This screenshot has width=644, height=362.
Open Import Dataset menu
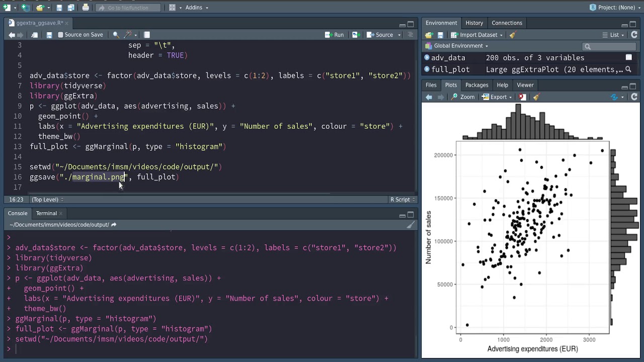[x=477, y=35]
